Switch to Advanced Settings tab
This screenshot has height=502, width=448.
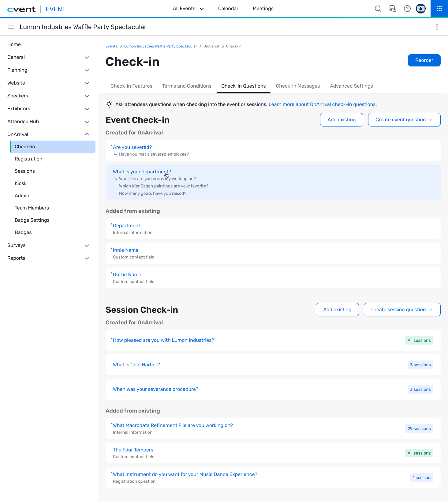[351, 86]
